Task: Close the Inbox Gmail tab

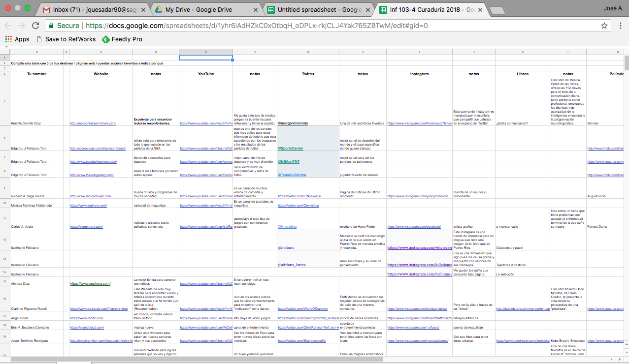Action: (144, 9)
